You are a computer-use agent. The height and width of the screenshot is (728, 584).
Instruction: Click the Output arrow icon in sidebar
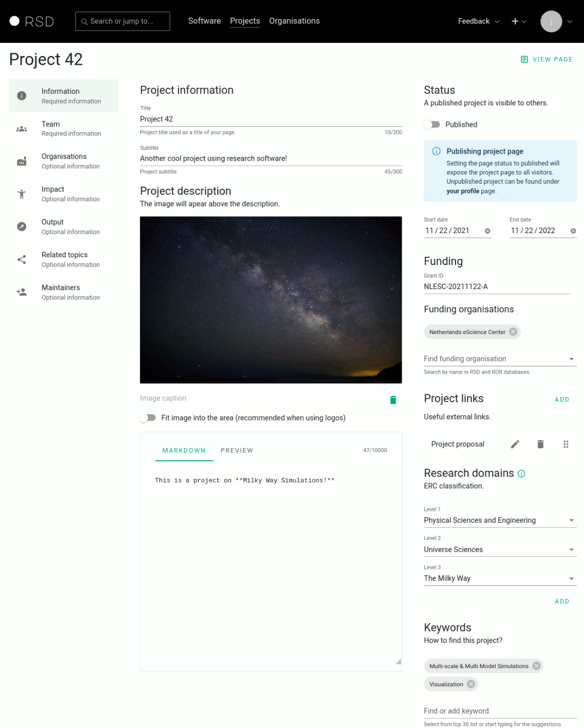(22, 227)
